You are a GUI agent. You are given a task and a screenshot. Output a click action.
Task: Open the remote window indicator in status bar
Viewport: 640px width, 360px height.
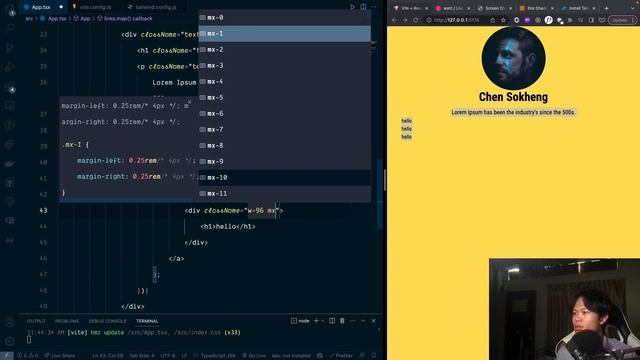(x=7, y=356)
